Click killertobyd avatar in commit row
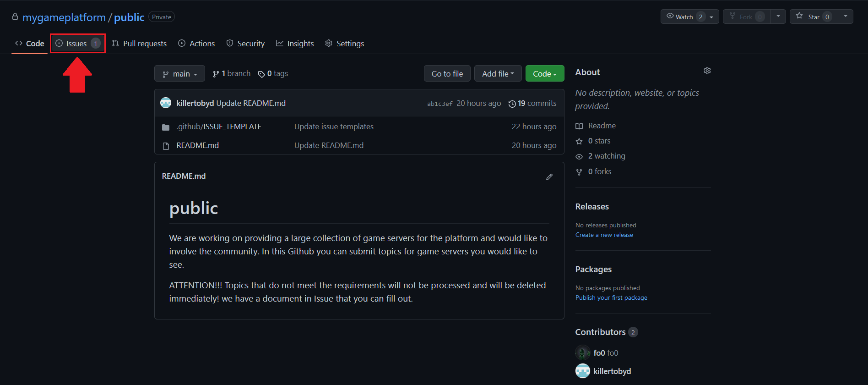Image resolution: width=868 pixels, height=385 pixels. click(166, 103)
